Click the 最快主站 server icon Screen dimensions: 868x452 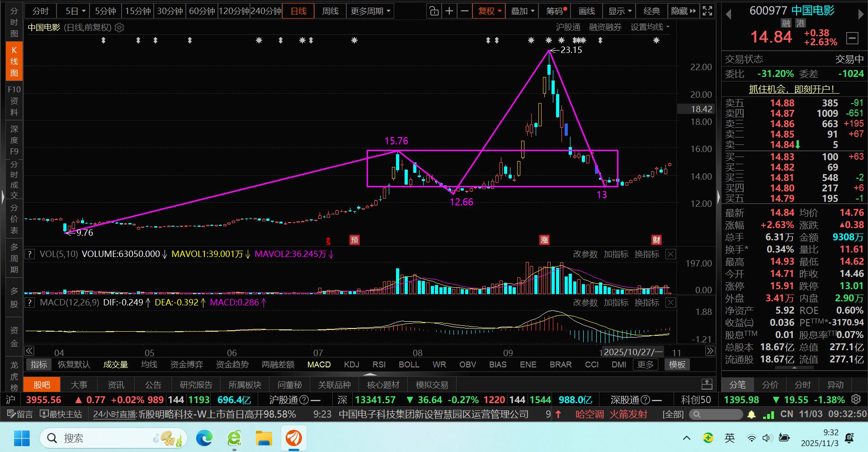pos(61,414)
